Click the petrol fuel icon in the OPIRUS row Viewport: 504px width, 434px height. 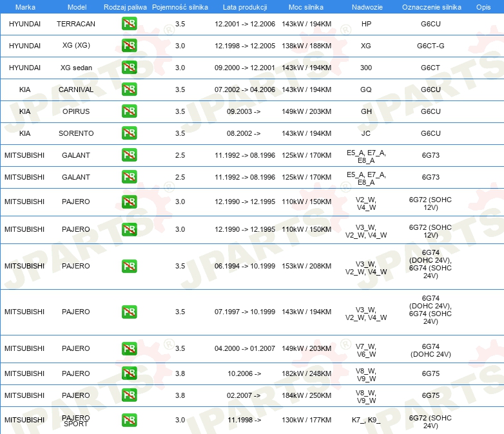pos(129,111)
